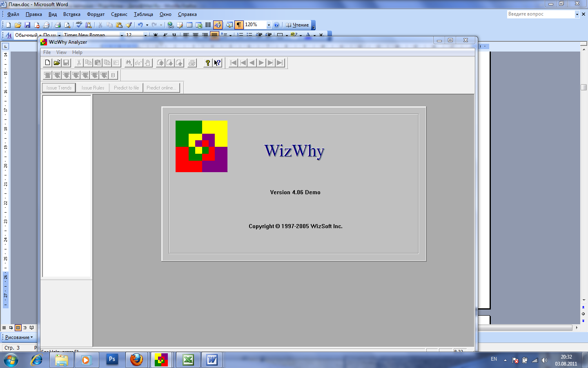Open File menu in WizWhy Analyzer
Screen dimensions: 588x368
click(47, 52)
